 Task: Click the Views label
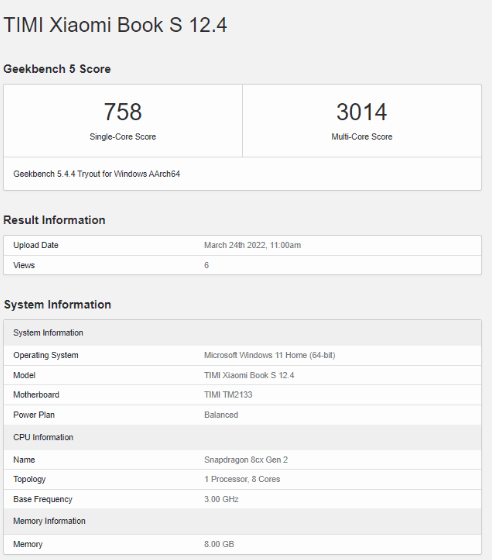24,265
